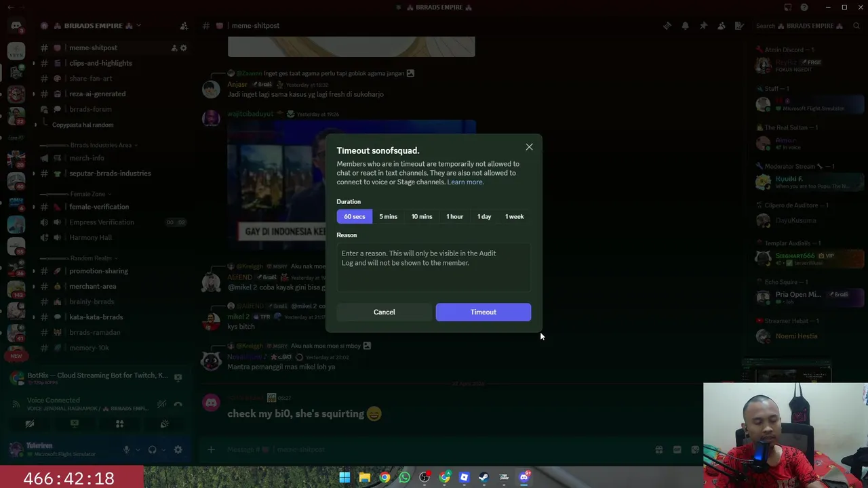The width and height of the screenshot is (868, 488).
Task: Open File Explorer from the taskbar
Action: 364,477
